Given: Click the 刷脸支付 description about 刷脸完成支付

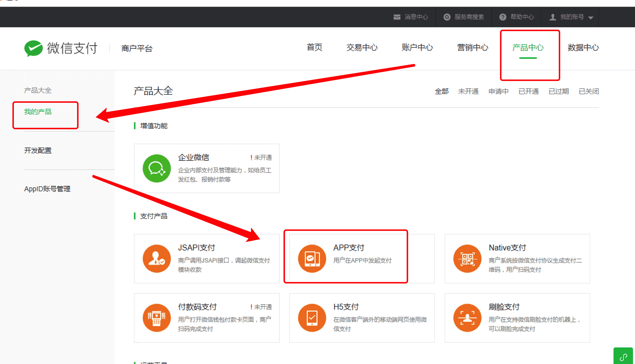Looking at the screenshot, I should (x=535, y=324).
